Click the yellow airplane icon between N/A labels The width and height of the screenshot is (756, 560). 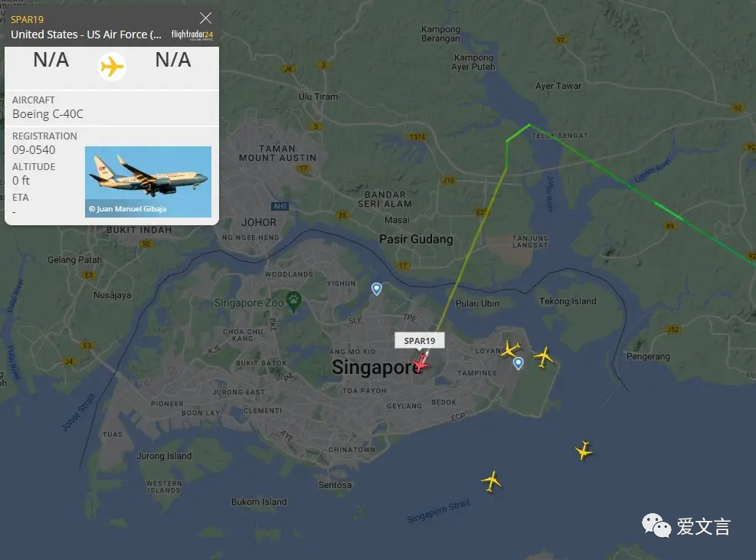(112, 67)
